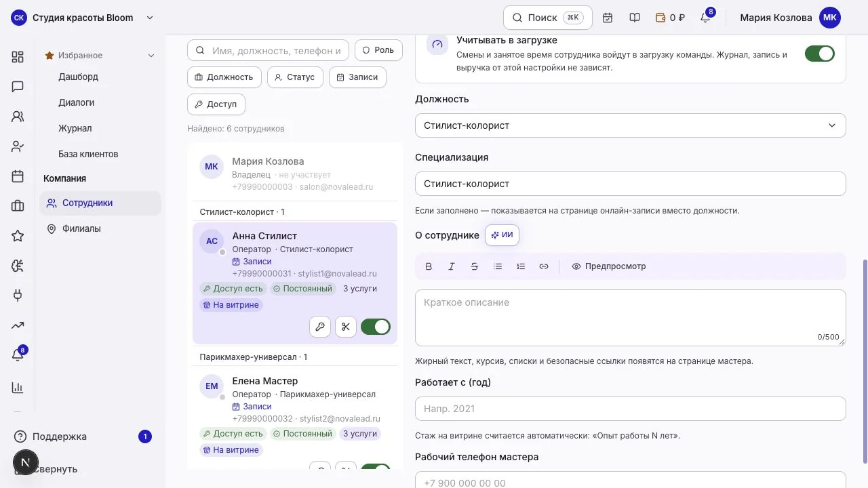Click the key access icon for Анна Стилист
Screen dimensions: 868x488
coord(320,327)
